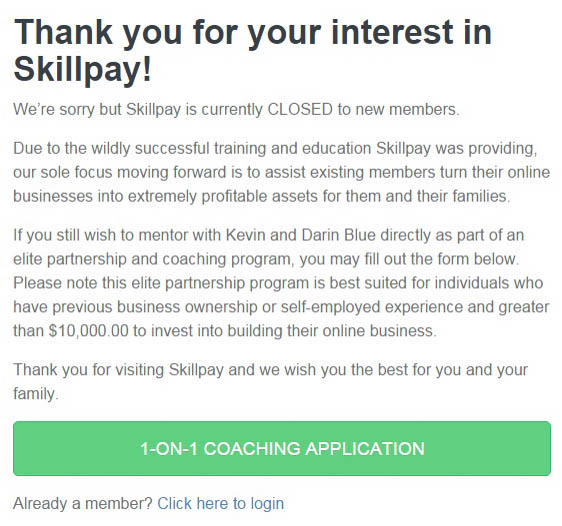Click the "Already a member?" text
Screen dimensions: 562x526
(83, 503)
